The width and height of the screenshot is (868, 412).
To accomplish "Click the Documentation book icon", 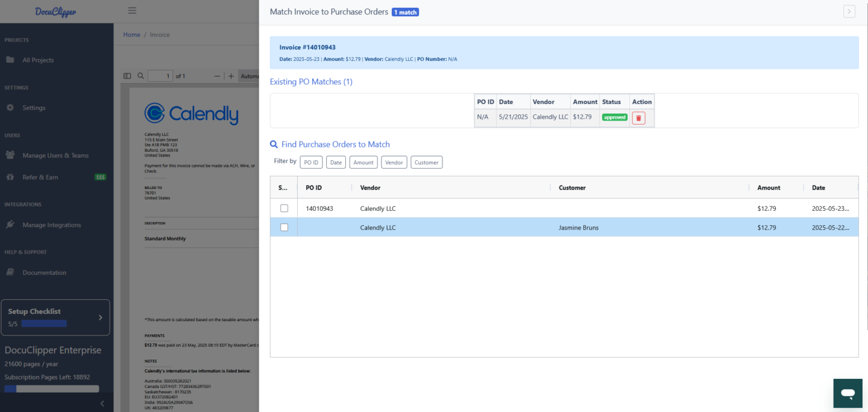I will pyautogui.click(x=10, y=272).
